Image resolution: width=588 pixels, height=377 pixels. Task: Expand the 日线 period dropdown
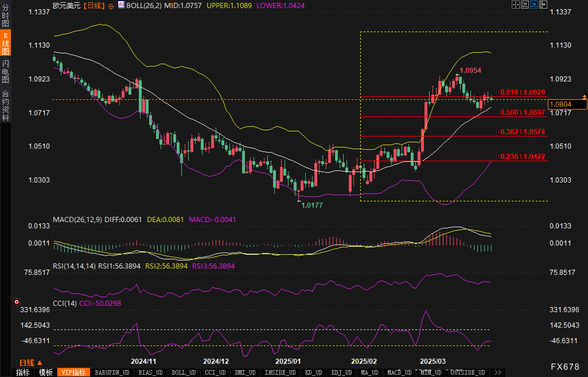click(x=31, y=363)
